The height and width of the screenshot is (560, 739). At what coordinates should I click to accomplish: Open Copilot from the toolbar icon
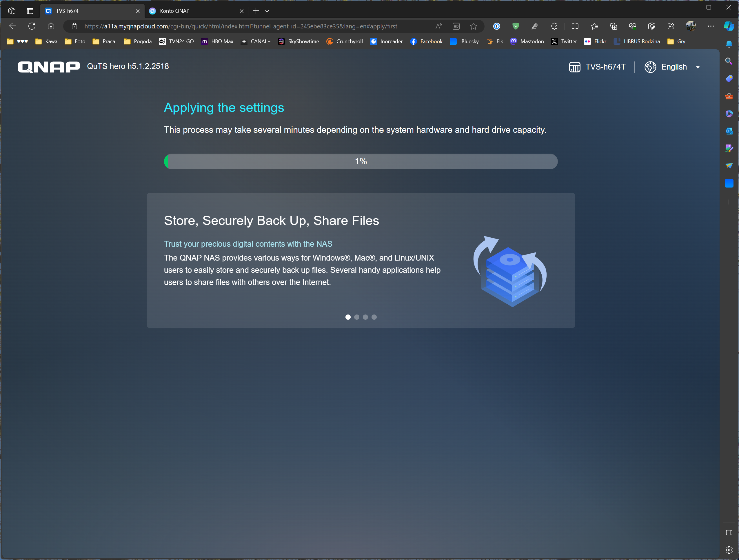point(729,26)
